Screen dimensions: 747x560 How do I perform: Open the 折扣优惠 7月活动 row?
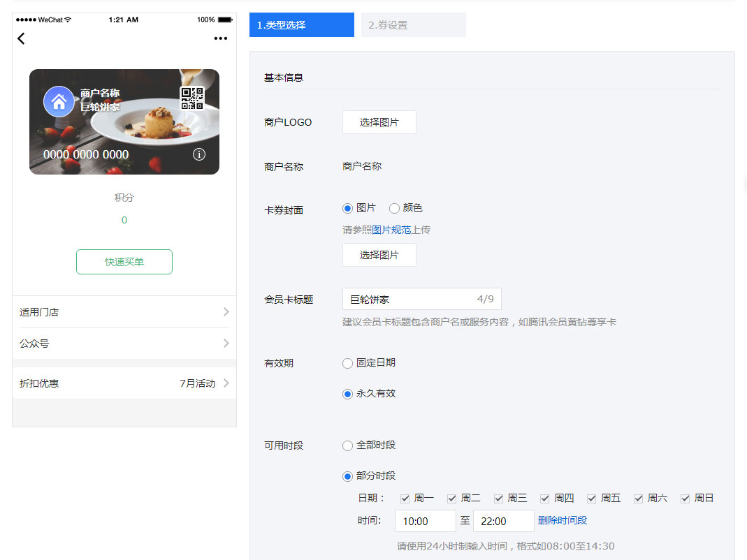pos(124,383)
